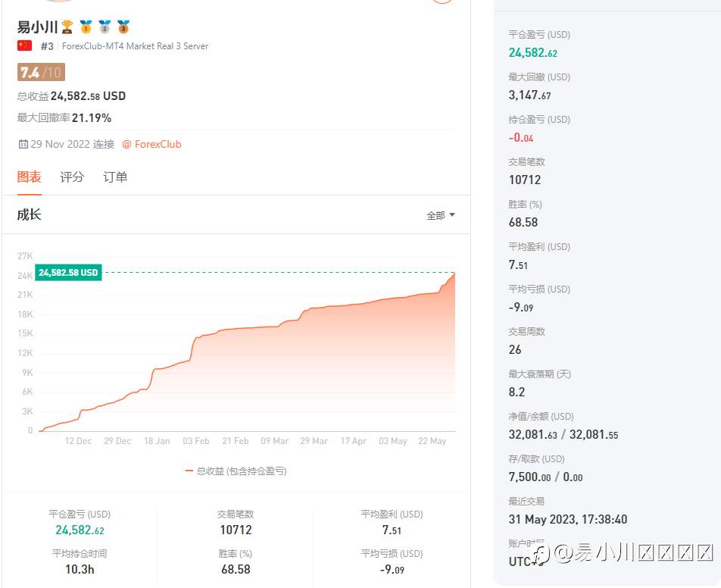Click the 平仓盈亏 value 24,582.62 in sidebar
The image size is (721, 588).
pos(533,53)
